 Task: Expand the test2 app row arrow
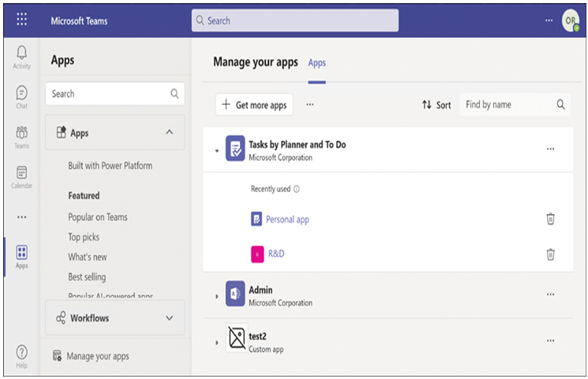(217, 343)
